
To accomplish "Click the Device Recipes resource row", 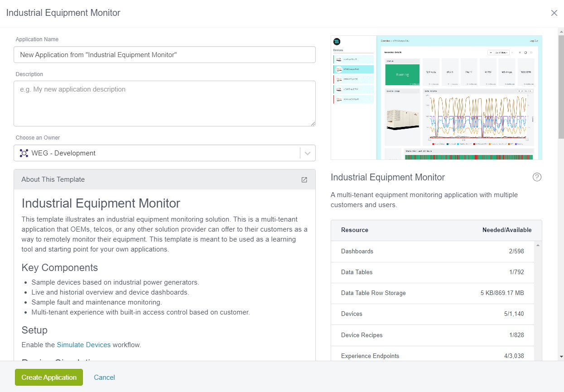I will pyautogui.click(x=433, y=335).
